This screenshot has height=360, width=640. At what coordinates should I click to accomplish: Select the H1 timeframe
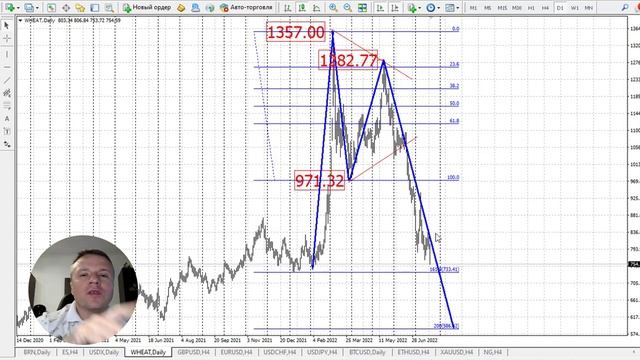point(531,8)
